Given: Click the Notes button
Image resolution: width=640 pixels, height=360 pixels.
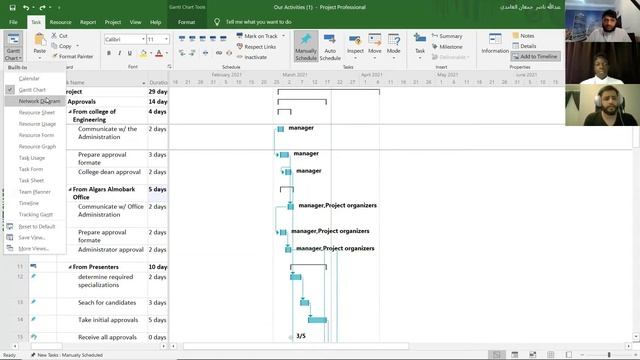Looking at the screenshot, I should tap(523, 36).
